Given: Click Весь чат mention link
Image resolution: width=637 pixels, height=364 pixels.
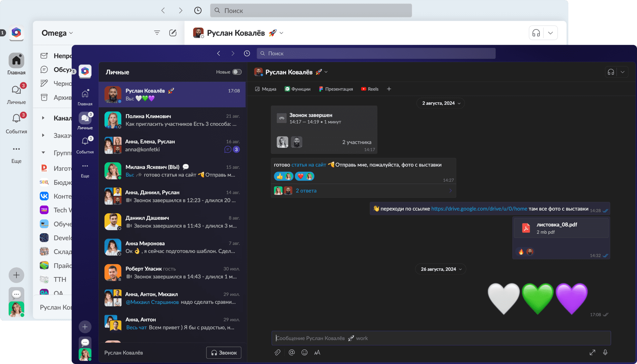Looking at the screenshot, I should click(x=136, y=328).
